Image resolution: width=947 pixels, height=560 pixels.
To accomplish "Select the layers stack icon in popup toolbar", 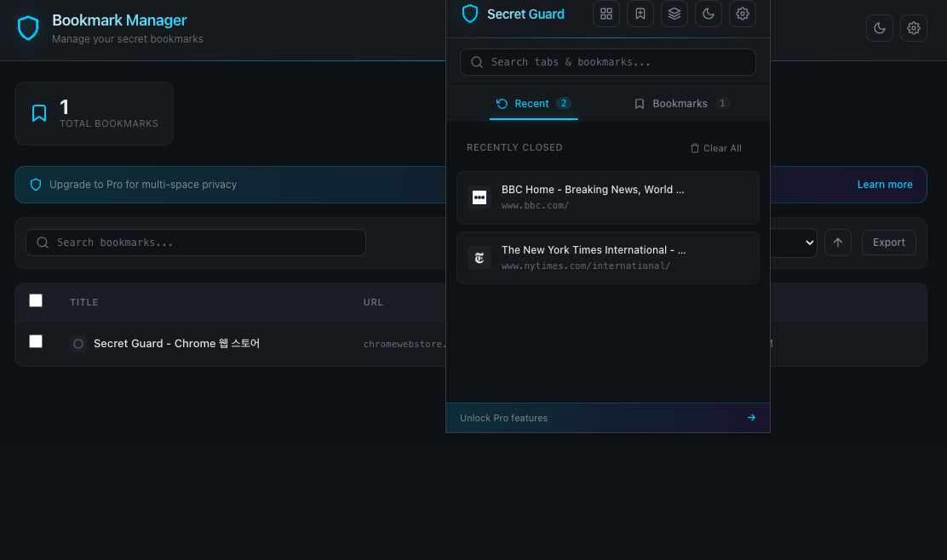I will (x=674, y=14).
